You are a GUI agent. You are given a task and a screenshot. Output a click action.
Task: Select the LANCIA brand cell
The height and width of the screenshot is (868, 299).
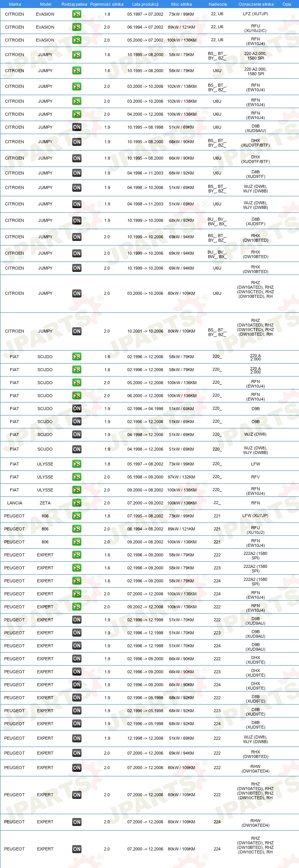tap(15, 503)
